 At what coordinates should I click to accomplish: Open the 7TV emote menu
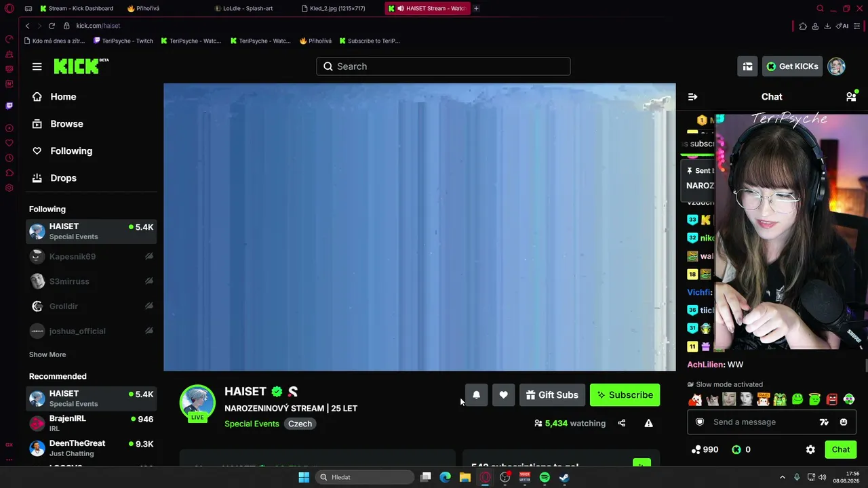[x=824, y=422]
